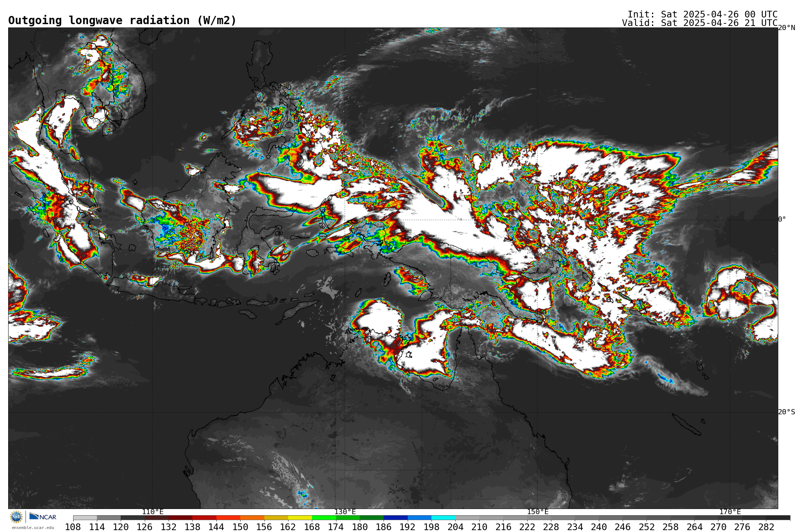Click the colorbar label '240'
802x532 pixels.
[599, 527]
